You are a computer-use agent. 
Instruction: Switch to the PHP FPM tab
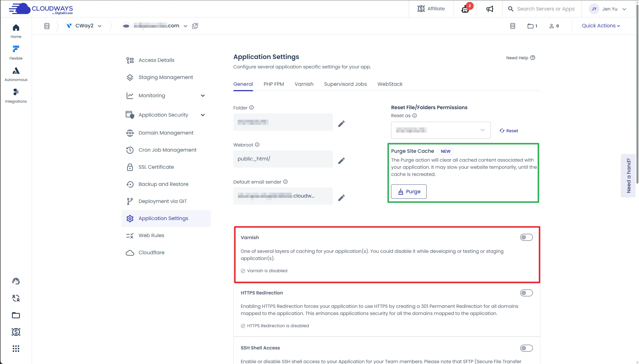coord(274,84)
